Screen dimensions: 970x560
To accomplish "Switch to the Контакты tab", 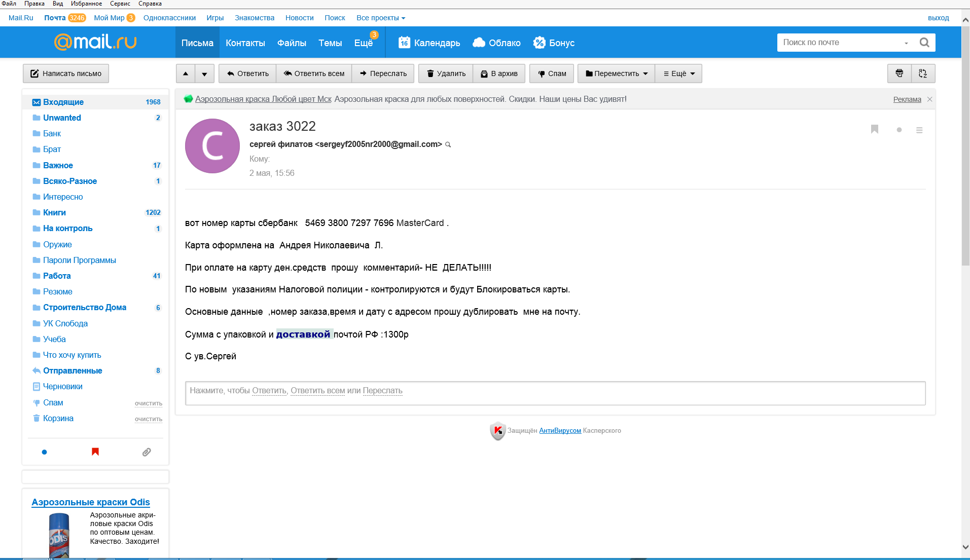I will pyautogui.click(x=245, y=43).
